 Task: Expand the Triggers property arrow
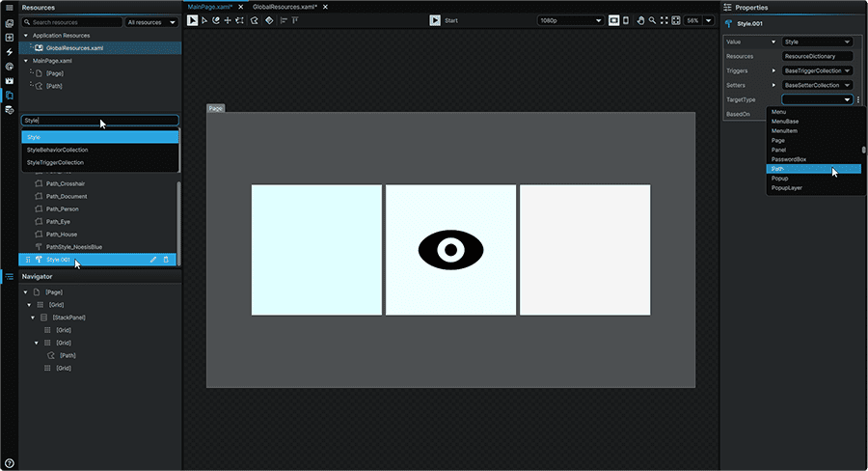pyautogui.click(x=773, y=70)
